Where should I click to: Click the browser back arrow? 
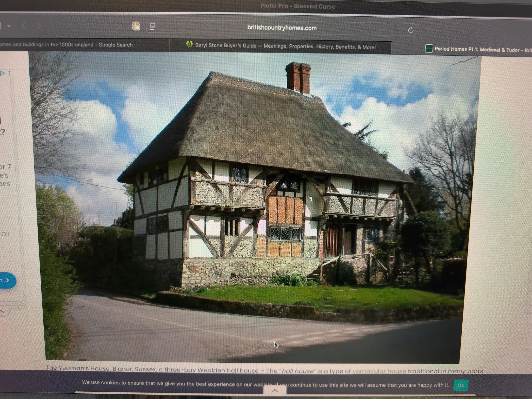click(x=24, y=25)
